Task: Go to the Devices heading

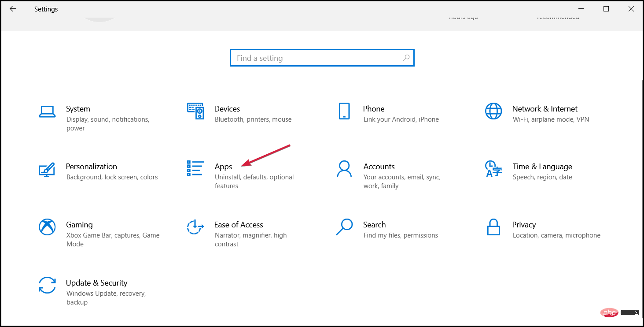Action: [227, 109]
